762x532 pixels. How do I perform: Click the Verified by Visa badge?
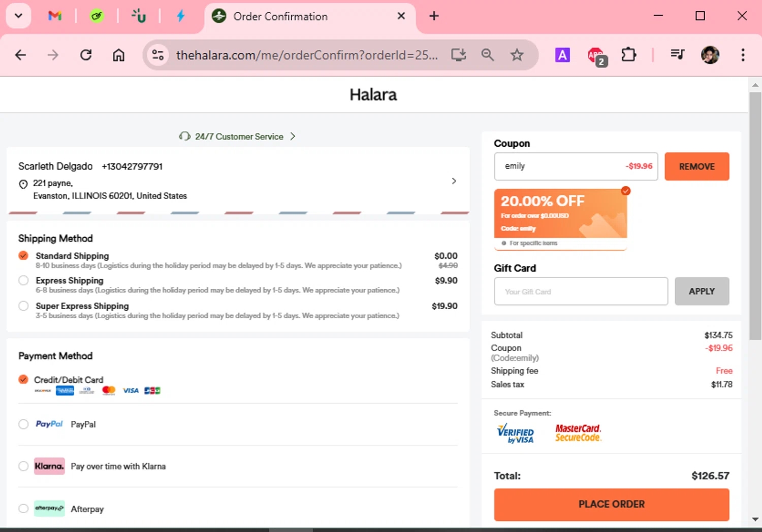(516, 433)
